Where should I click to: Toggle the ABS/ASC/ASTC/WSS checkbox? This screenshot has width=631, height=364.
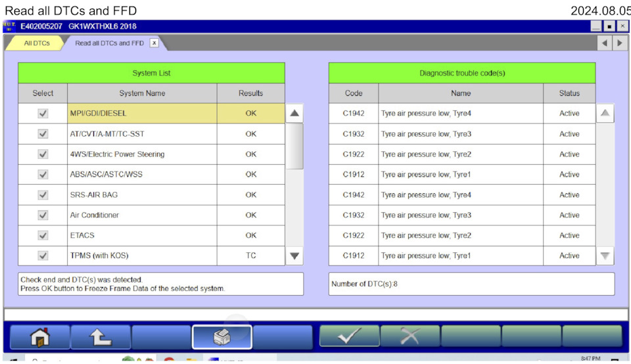(43, 174)
